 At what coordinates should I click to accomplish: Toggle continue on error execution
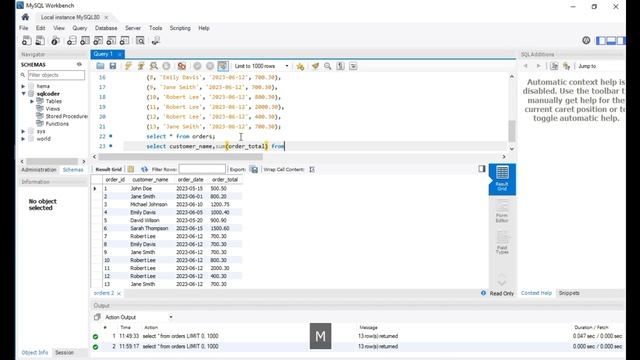point(182,66)
